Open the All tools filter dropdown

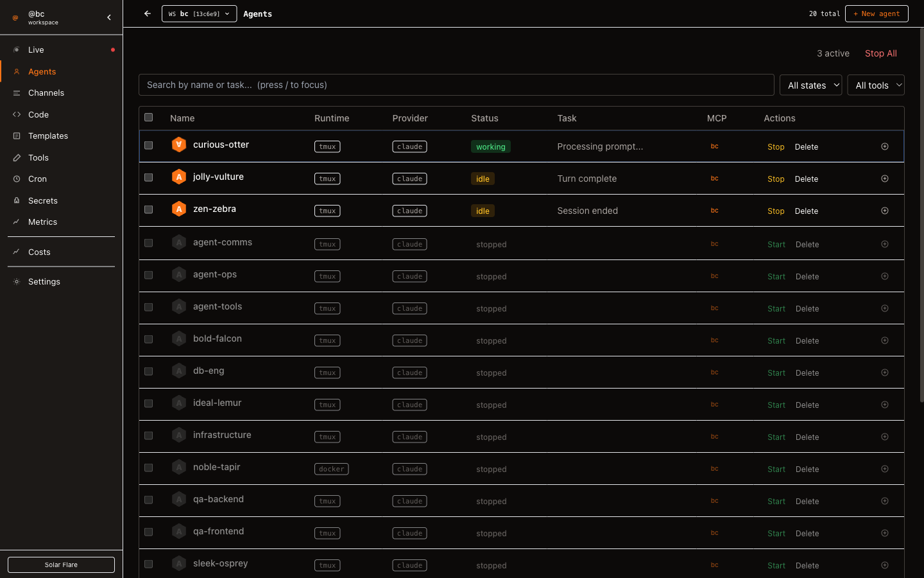click(876, 85)
